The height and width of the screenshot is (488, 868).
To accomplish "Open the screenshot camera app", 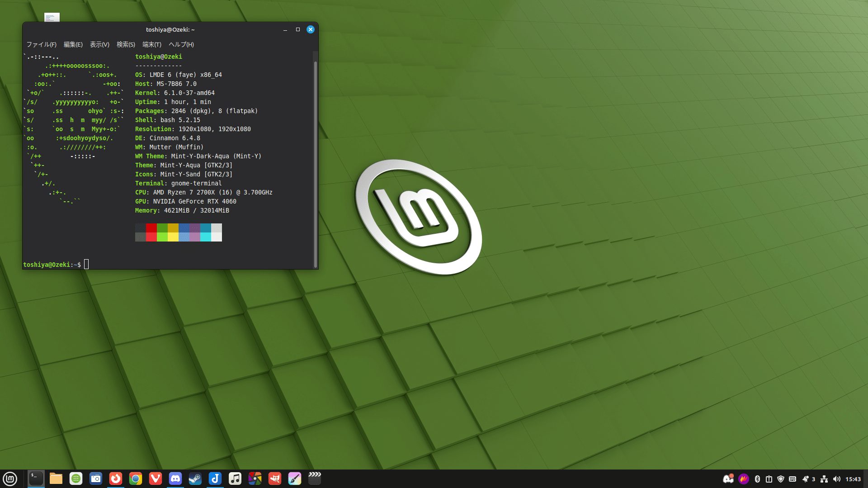I will point(96,479).
